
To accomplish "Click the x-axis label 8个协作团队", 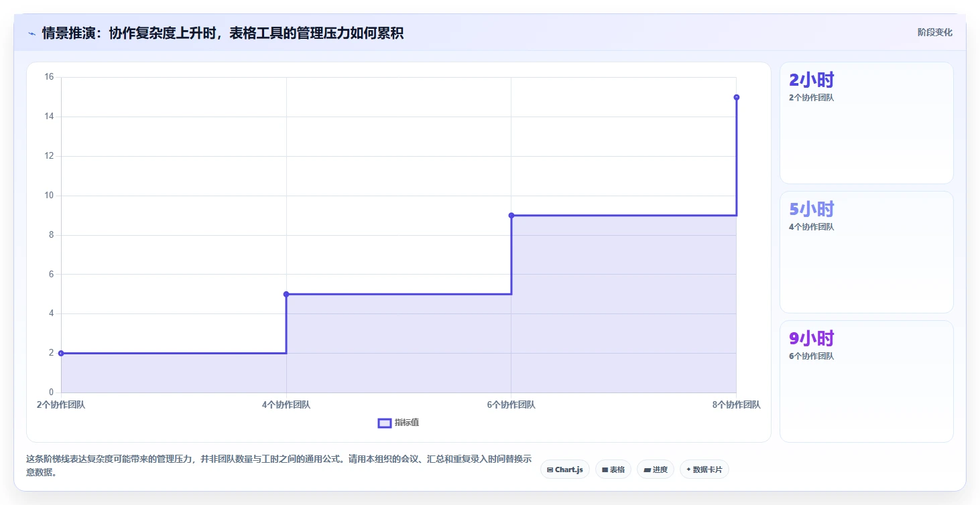I will click(736, 405).
